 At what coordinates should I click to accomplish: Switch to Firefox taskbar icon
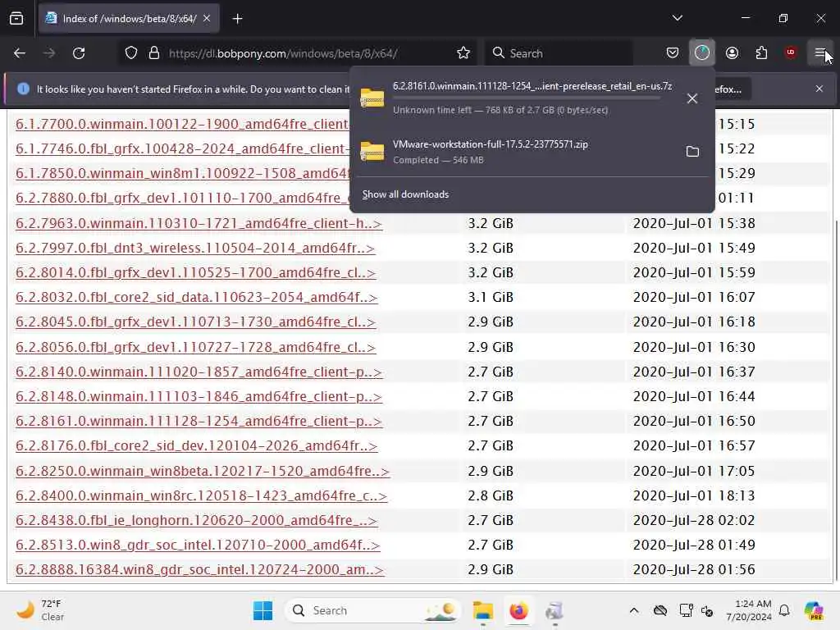[x=518, y=610]
